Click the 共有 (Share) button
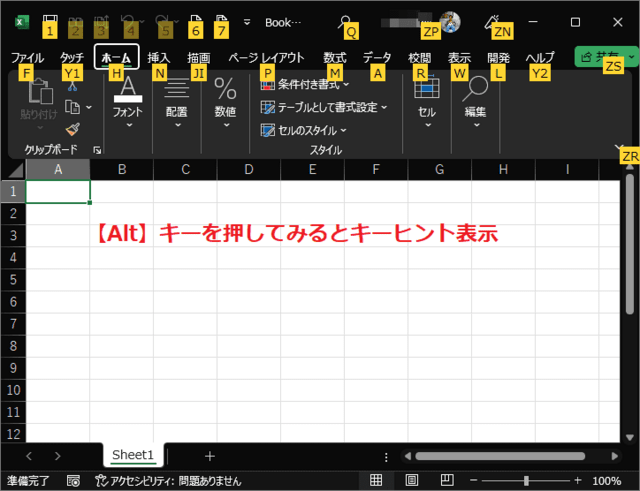Image resolution: width=640 pixels, height=491 pixels. pos(599,57)
